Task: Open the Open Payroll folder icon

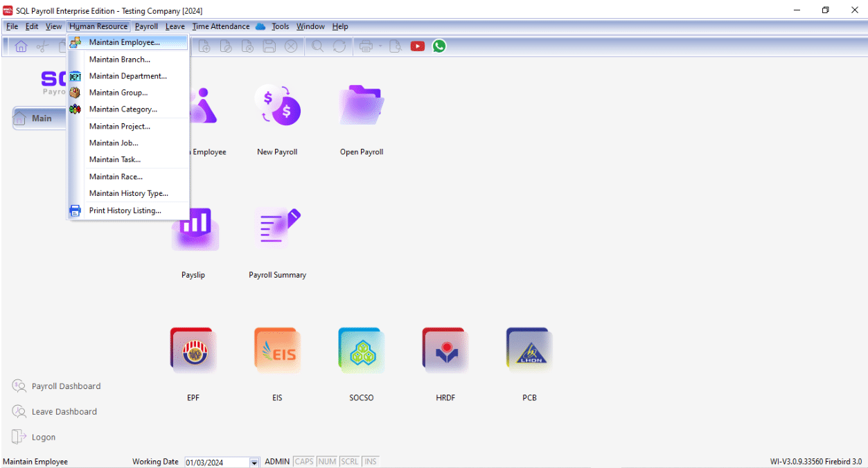Action: coord(361,107)
